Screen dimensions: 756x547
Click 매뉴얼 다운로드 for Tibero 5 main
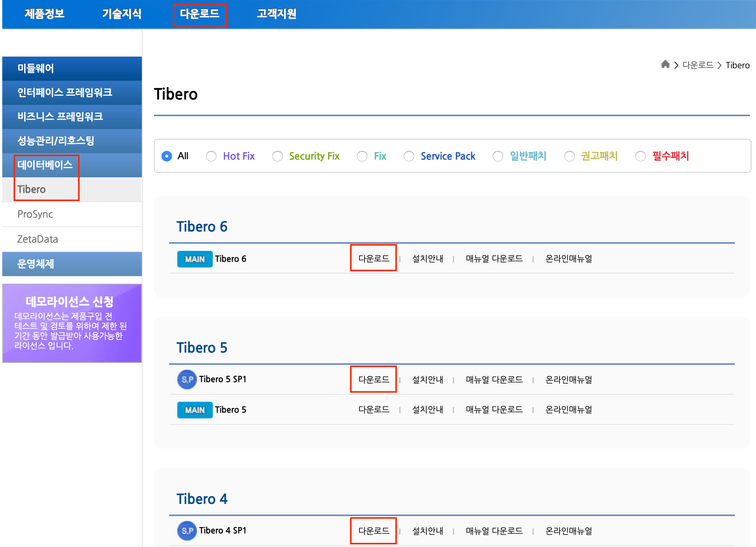(494, 410)
